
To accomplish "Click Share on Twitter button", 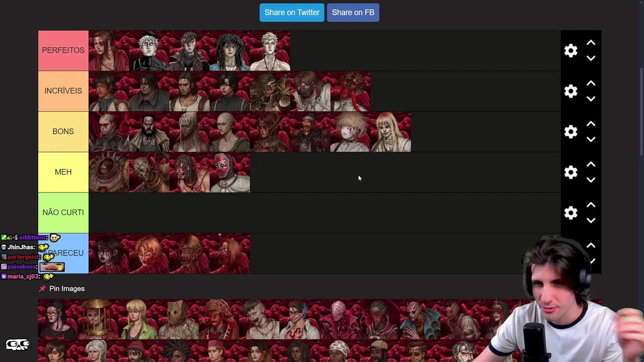I will [292, 13].
